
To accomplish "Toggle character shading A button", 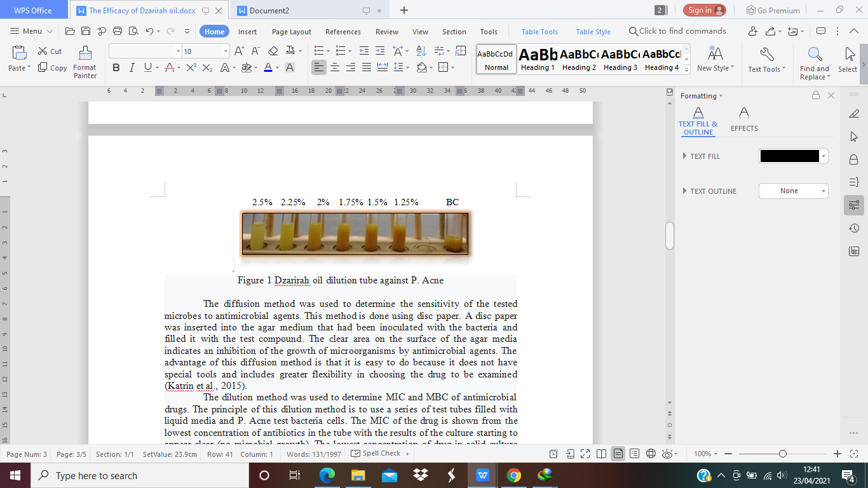I will click(x=290, y=67).
